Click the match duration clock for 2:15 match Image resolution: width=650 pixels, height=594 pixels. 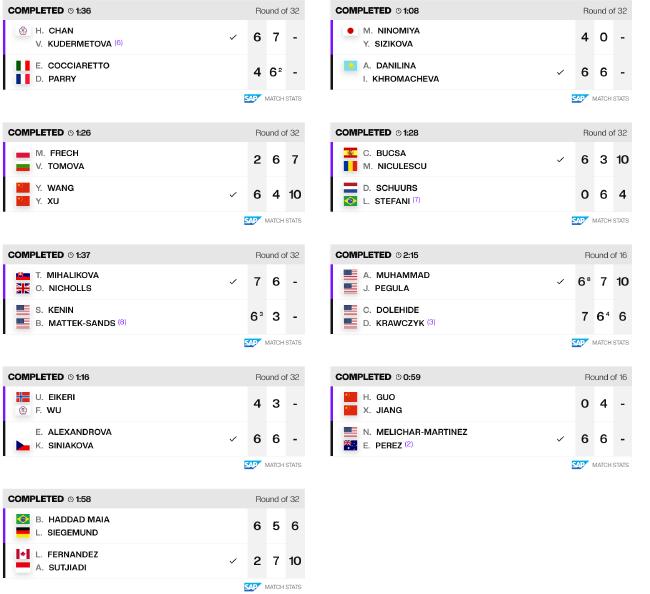[x=399, y=255]
